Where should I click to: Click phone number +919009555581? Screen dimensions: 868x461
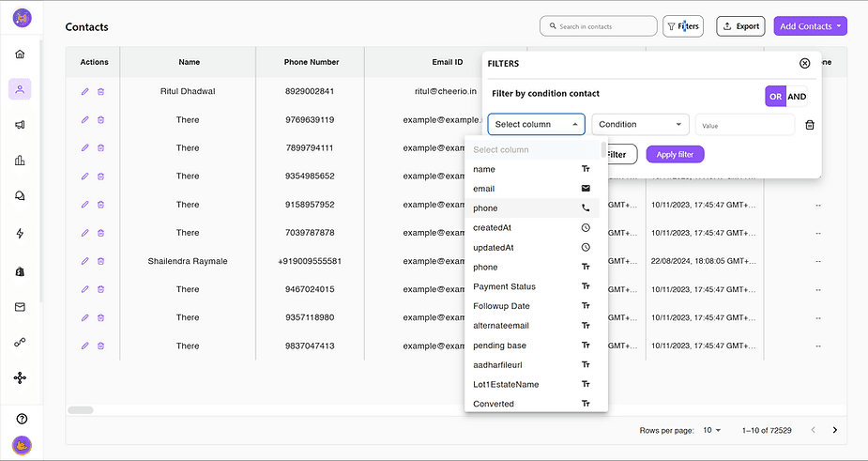pos(310,261)
